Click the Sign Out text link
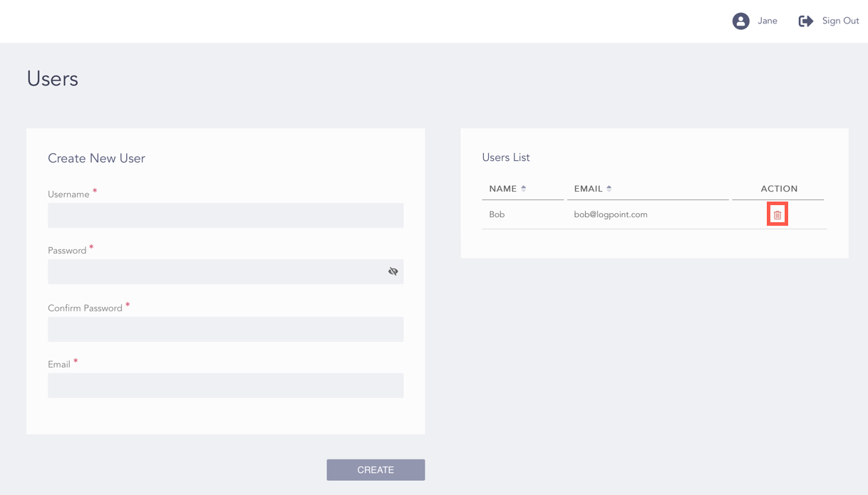 840,21
